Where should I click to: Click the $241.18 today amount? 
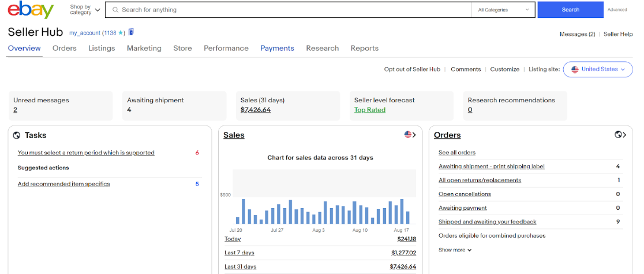407,239
